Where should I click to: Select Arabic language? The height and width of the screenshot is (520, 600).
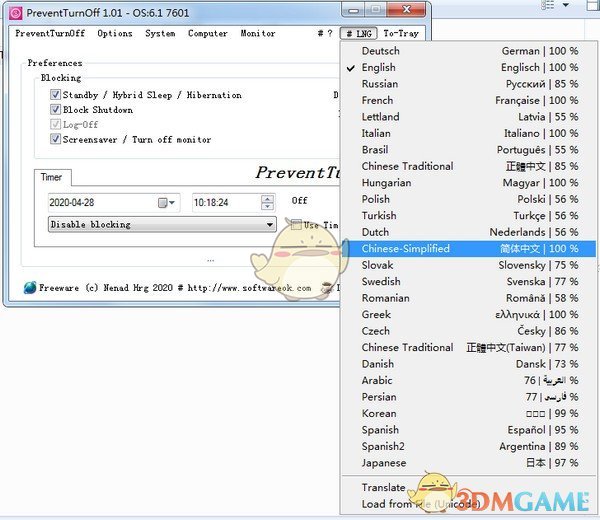tap(468, 380)
